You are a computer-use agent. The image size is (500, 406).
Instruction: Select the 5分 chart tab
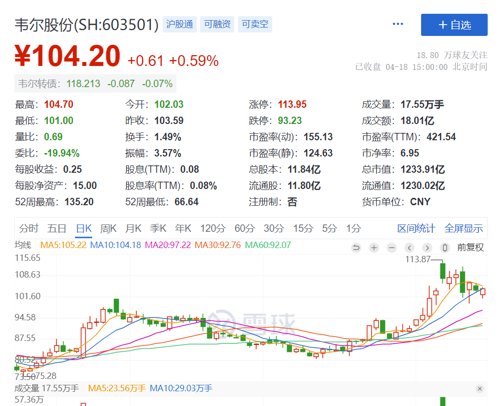click(330, 228)
